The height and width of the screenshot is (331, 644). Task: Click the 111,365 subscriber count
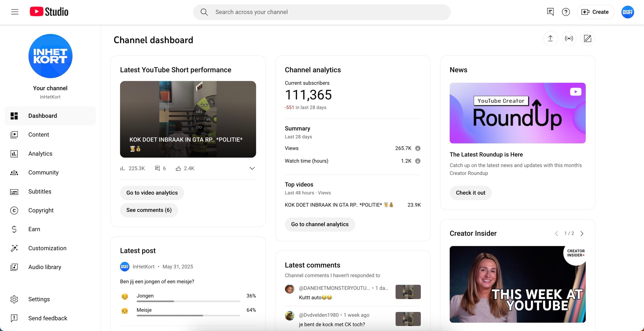308,95
